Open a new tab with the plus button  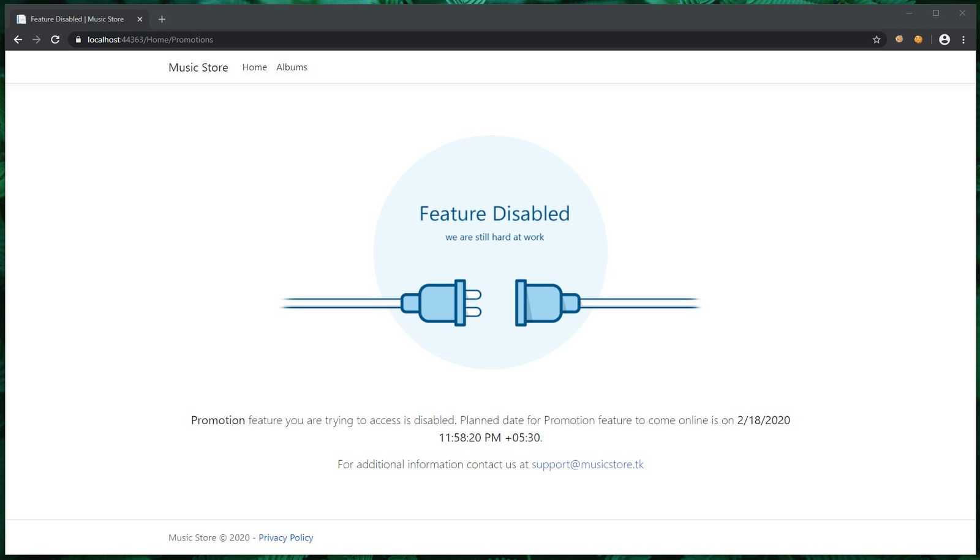pos(162,19)
